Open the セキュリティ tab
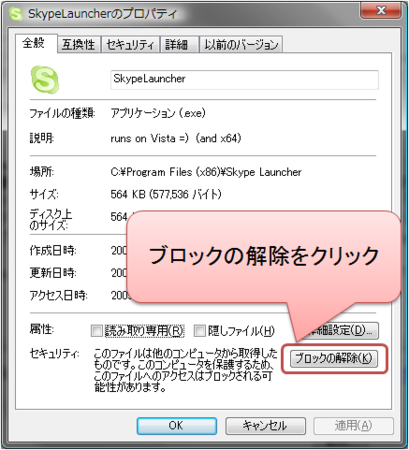 pyautogui.click(x=130, y=44)
